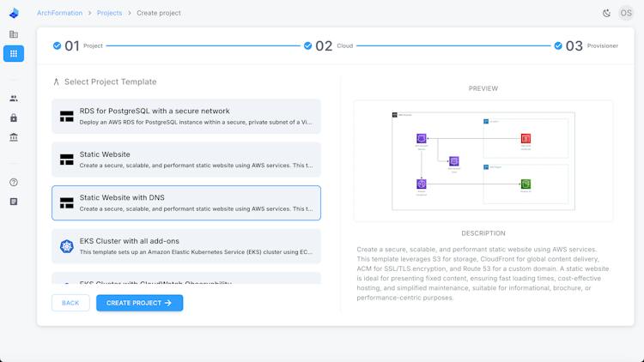Go to step 01 Project
Screen dimensions: 644x362
coord(77,45)
